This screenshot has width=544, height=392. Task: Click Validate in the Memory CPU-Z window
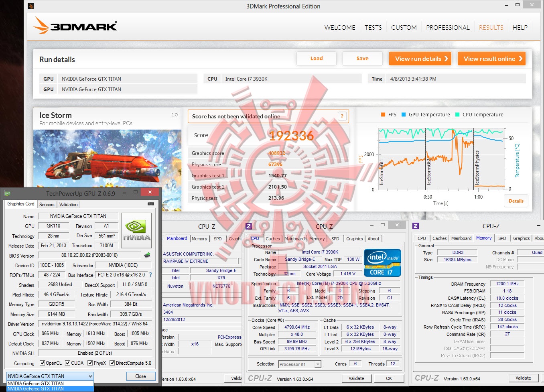pyautogui.click(x=523, y=378)
